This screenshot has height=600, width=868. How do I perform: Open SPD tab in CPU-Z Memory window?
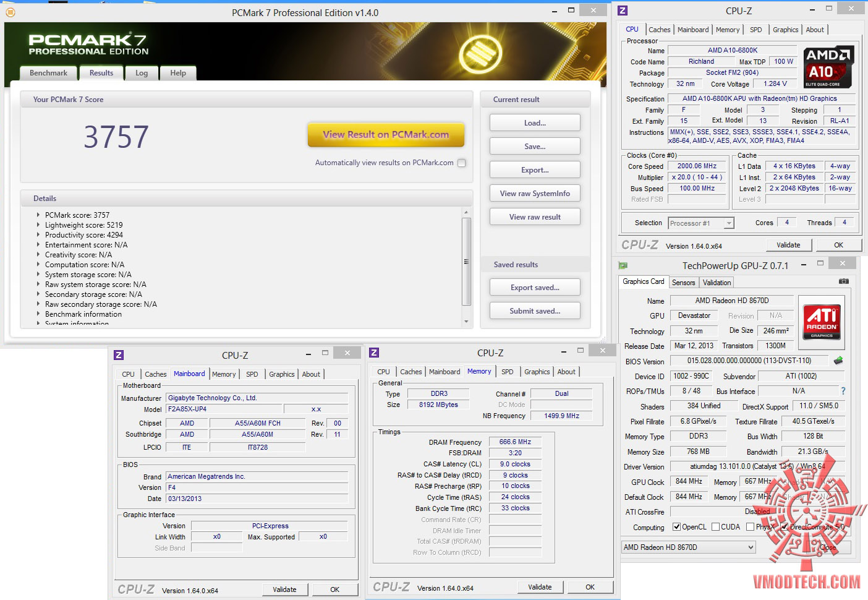[507, 372]
